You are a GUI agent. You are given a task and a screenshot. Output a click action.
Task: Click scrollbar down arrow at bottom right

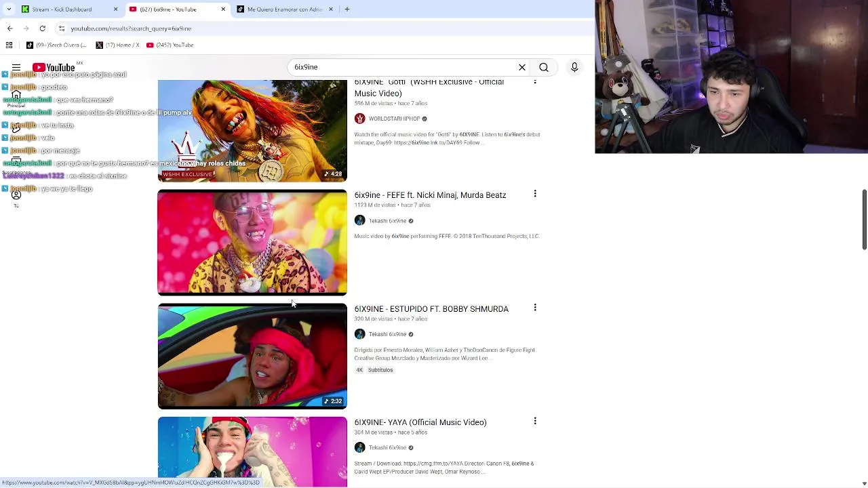pos(864,483)
